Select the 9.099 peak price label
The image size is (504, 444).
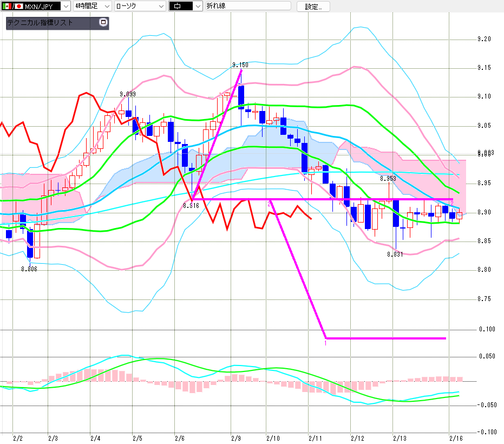[128, 94]
